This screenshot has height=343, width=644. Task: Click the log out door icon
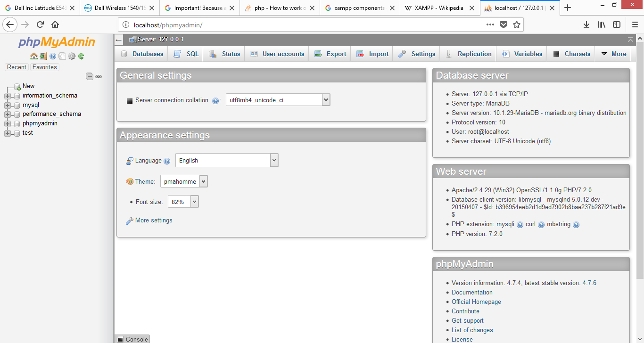point(43,56)
